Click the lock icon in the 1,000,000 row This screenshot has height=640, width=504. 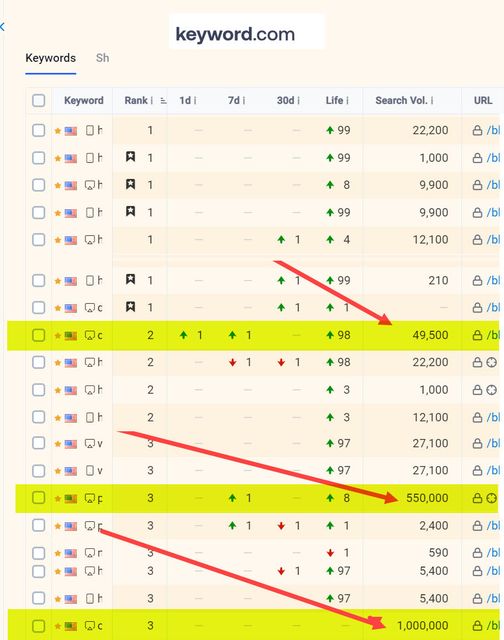[477, 625]
